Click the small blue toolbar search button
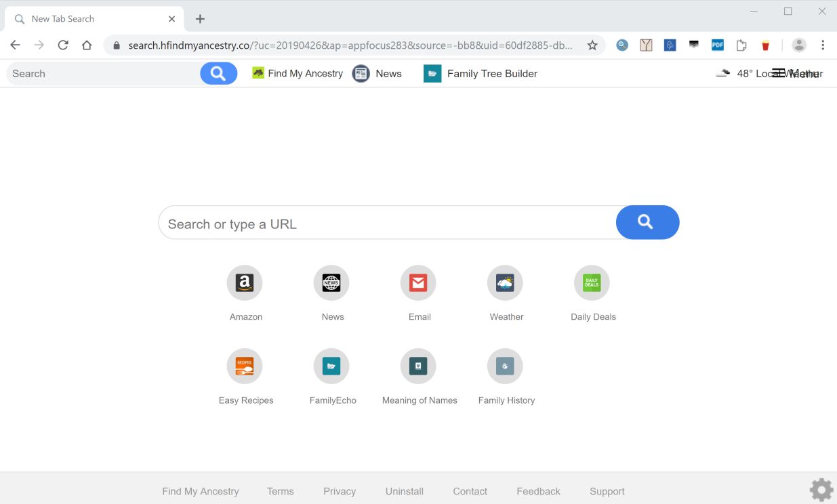The image size is (837, 504). [x=218, y=73]
